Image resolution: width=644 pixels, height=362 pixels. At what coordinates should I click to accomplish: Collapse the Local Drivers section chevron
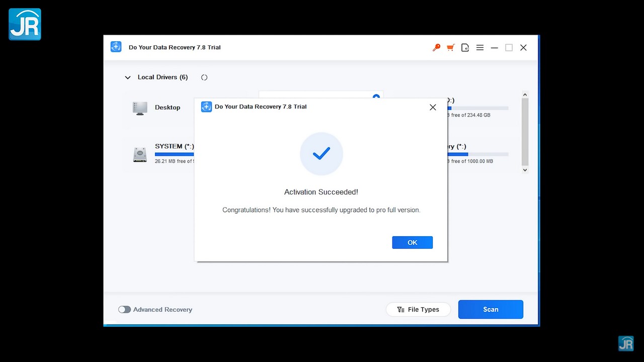point(128,77)
